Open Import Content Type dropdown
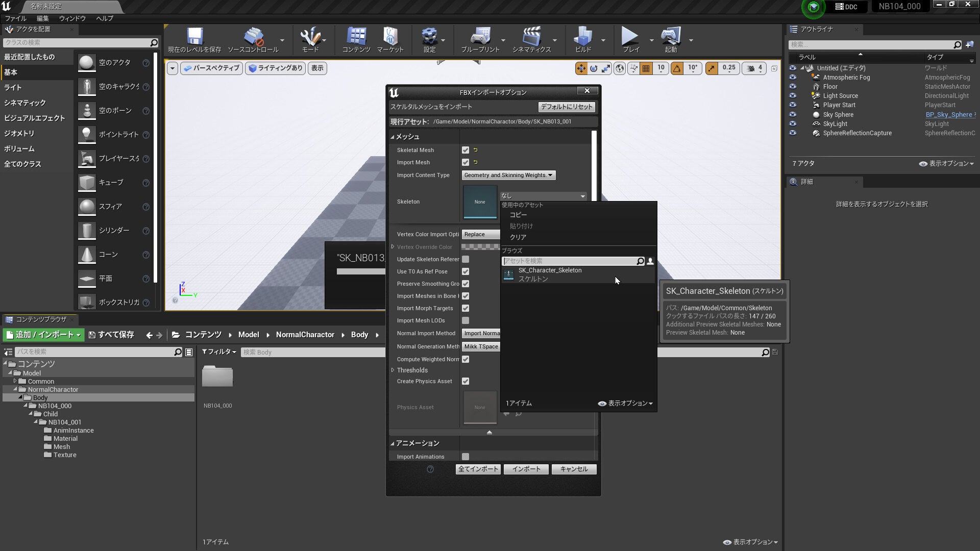Screen dimensions: 980x551 (x=508, y=175)
